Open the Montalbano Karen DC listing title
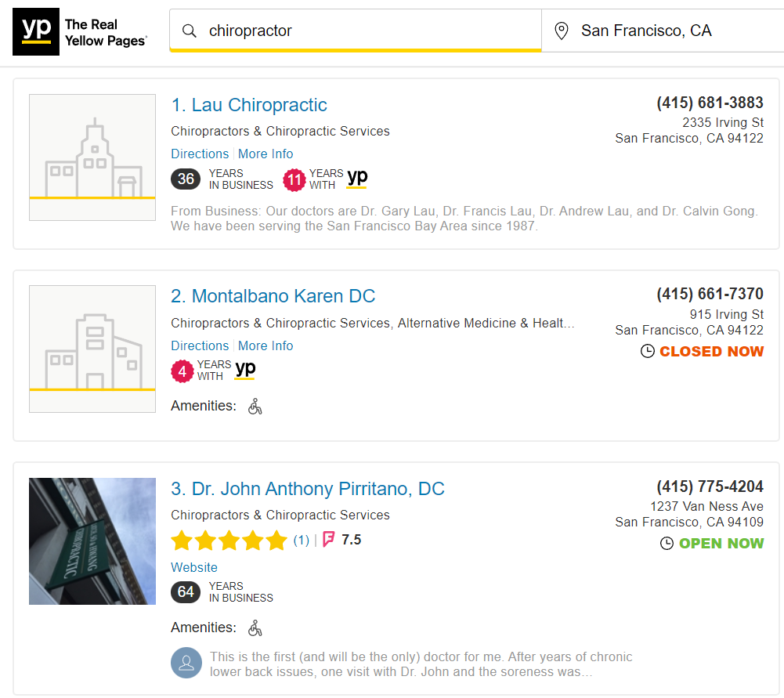Image resolution: width=784 pixels, height=698 pixels. coord(273,296)
